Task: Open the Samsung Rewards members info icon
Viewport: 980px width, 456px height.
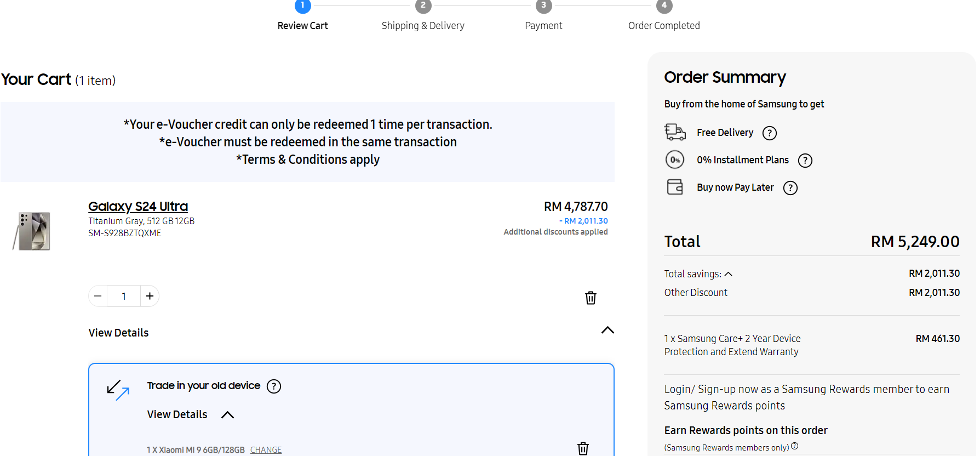Action: [795, 446]
